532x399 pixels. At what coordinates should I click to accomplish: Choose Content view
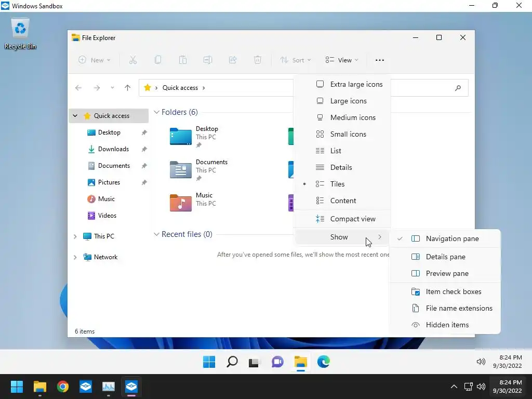point(342,201)
